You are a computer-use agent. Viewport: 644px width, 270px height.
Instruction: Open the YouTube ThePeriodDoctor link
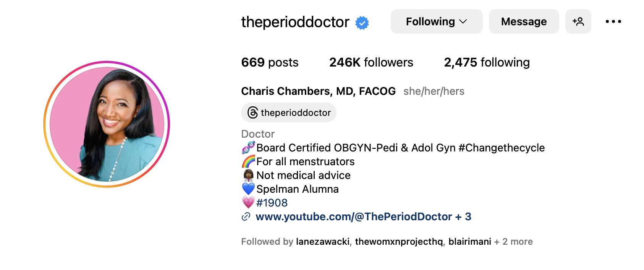click(x=354, y=217)
